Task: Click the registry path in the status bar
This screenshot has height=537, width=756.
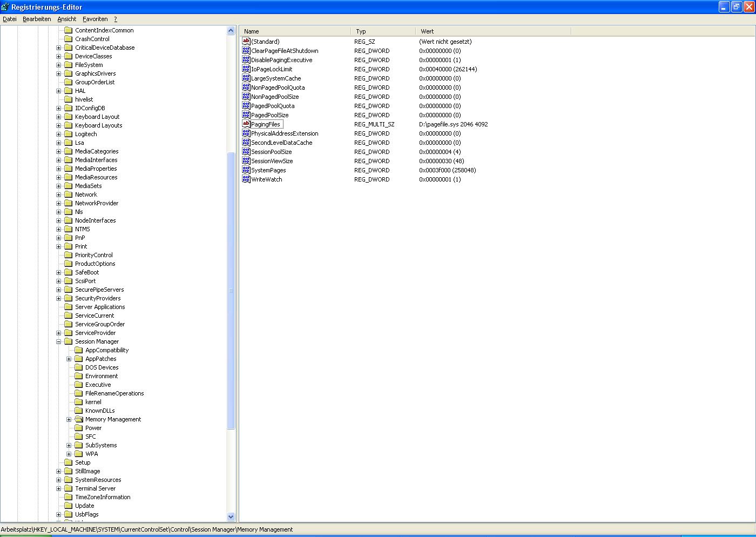Action: [x=147, y=529]
